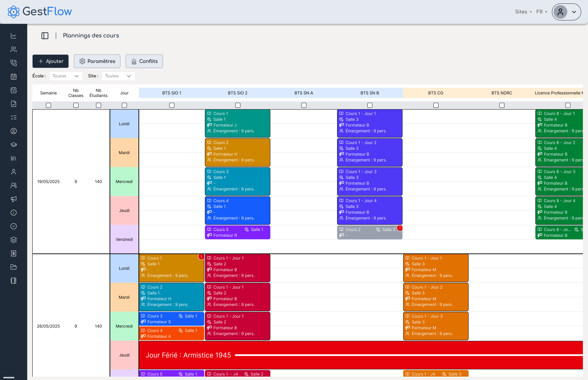Click the megaphone announcements sidebar icon
Viewport: 588px width, 380px height.
coord(14,199)
